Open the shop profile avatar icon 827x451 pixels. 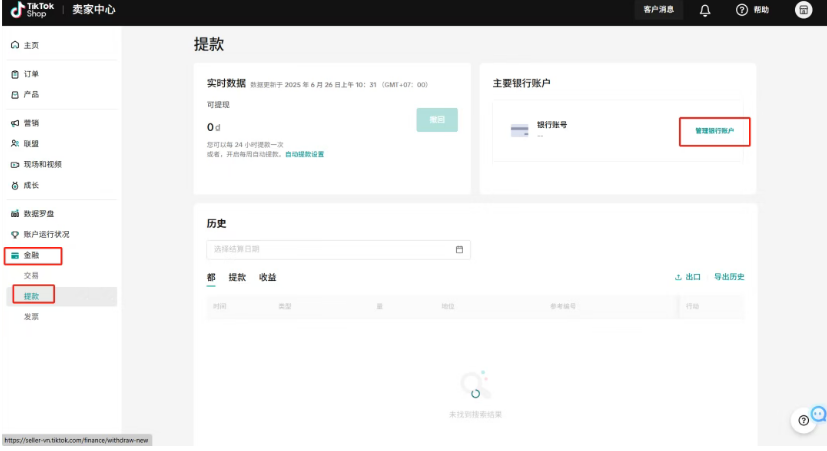[803, 10]
